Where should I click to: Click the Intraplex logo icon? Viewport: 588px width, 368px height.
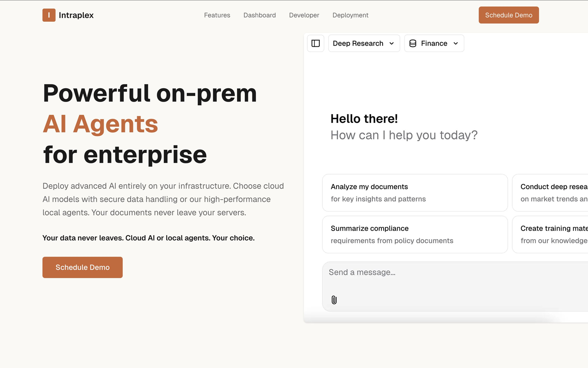(x=49, y=15)
